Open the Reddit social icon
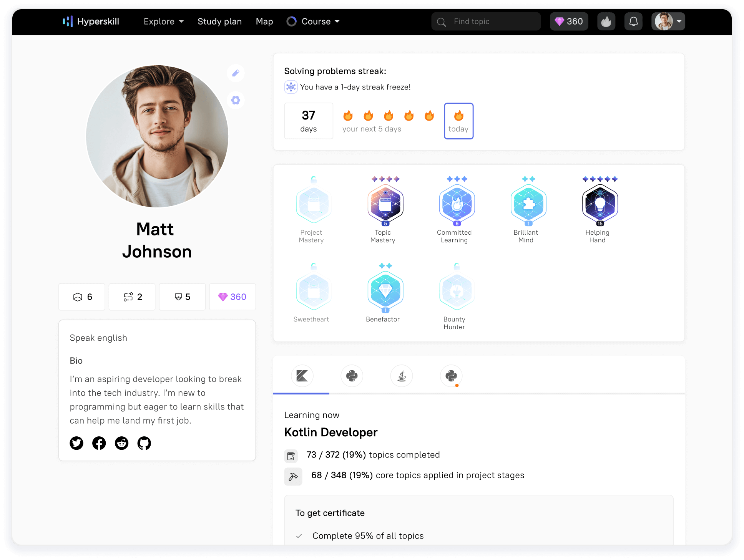 (122, 443)
